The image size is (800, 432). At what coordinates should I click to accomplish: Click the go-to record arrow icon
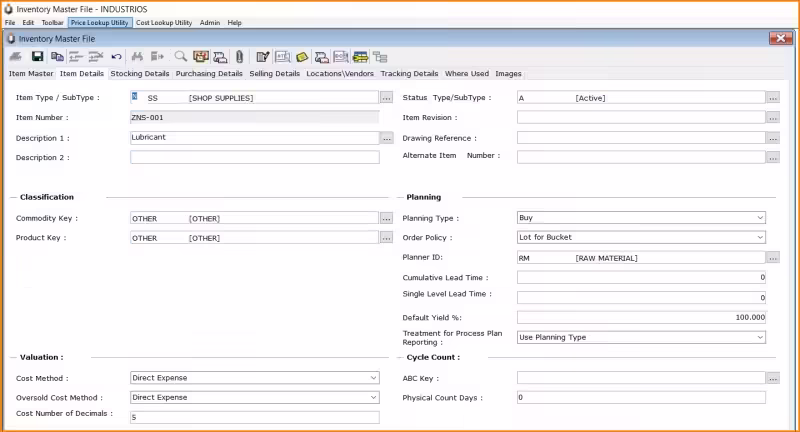pyautogui.click(x=157, y=57)
